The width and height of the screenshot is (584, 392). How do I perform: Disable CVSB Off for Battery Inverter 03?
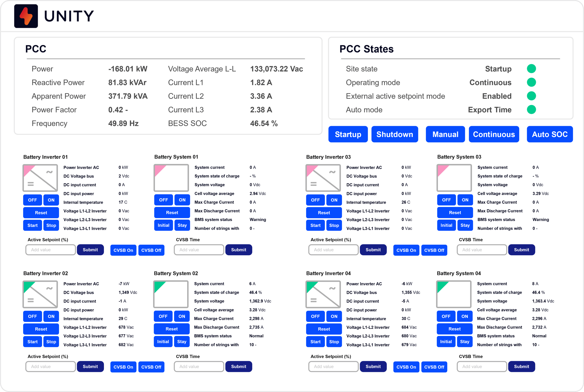click(434, 250)
